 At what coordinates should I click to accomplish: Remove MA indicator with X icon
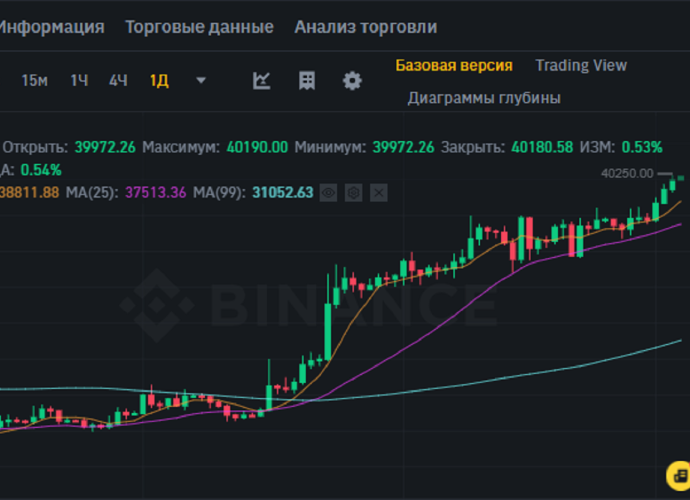pos(378,192)
